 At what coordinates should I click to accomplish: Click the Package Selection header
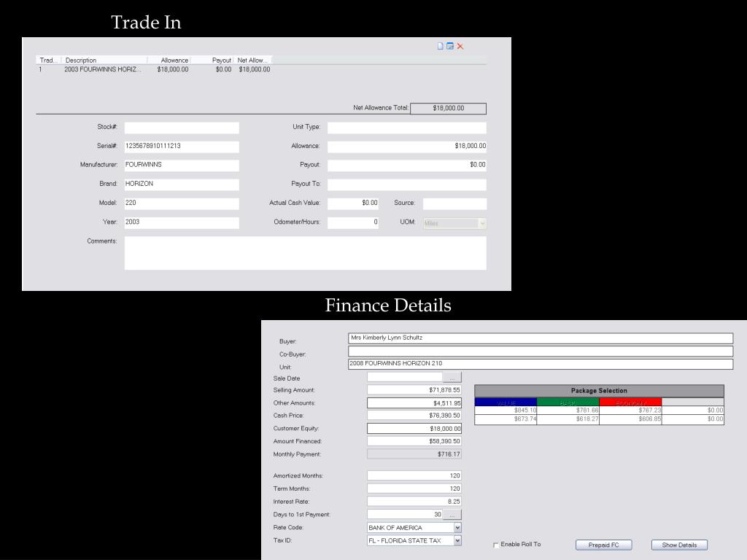coord(600,391)
